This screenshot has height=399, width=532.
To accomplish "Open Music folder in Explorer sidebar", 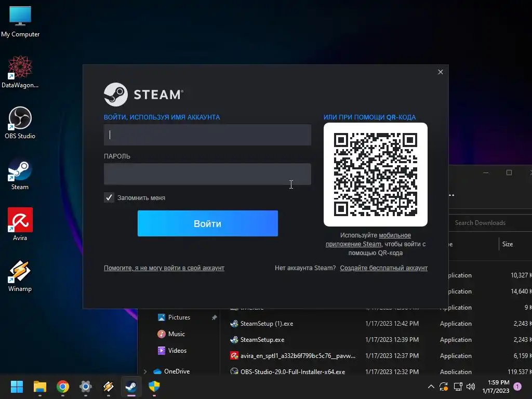I will (171, 334).
